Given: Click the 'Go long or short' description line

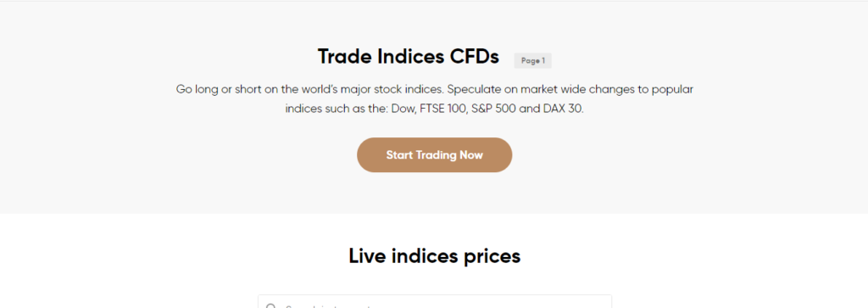Looking at the screenshot, I should [x=435, y=89].
